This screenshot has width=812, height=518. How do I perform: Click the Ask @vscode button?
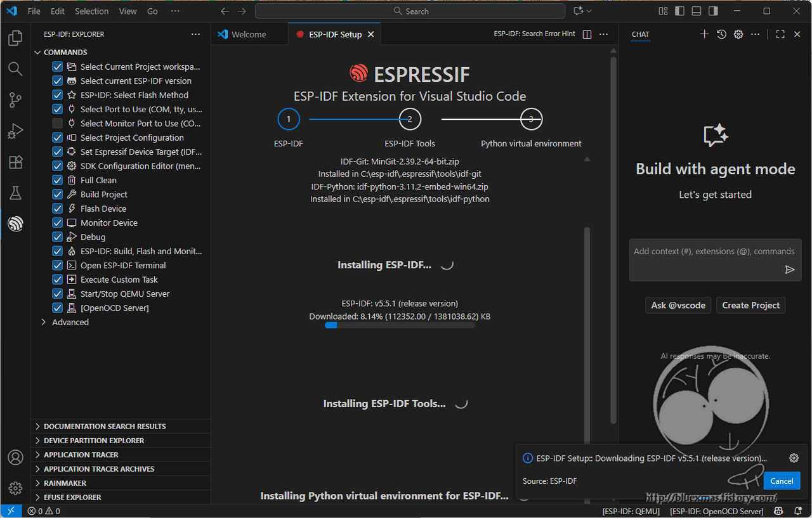678,305
